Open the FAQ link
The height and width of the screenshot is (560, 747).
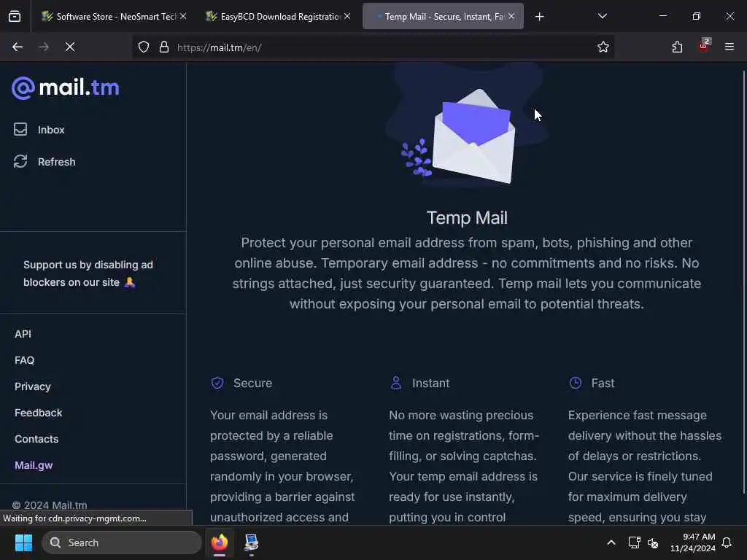point(24,360)
